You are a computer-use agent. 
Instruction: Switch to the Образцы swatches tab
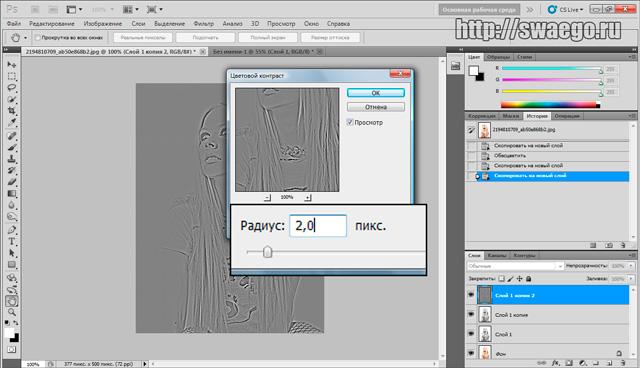coord(498,57)
